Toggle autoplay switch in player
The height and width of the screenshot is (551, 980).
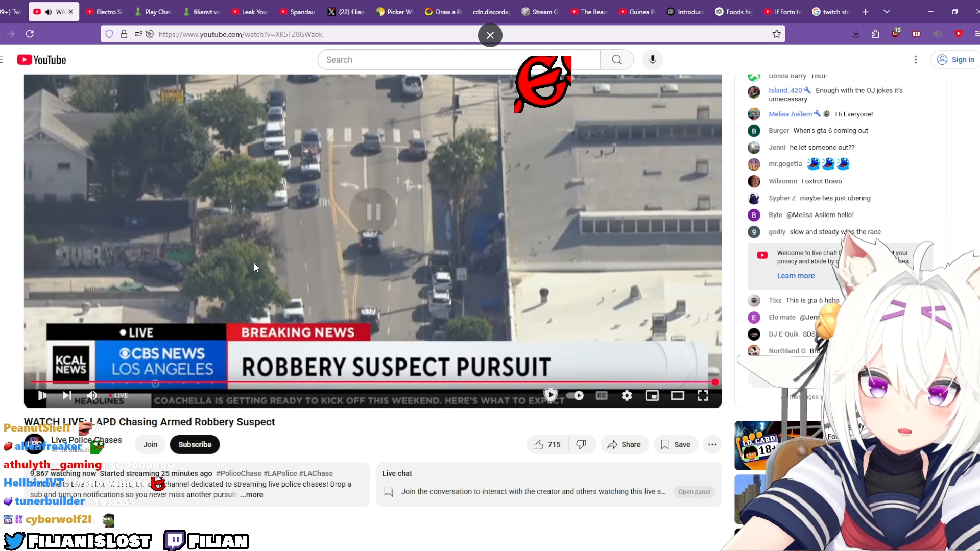coord(576,395)
